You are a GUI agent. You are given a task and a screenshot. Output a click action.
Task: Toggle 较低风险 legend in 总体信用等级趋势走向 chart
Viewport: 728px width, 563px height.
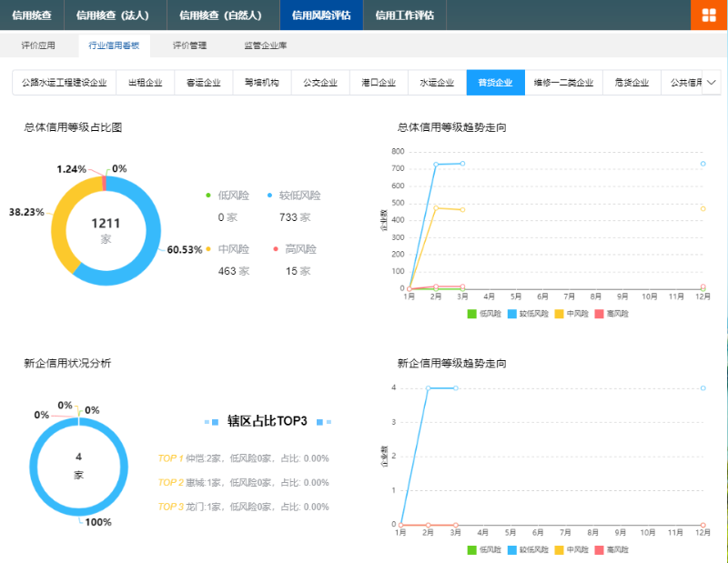[x=530, y=314]
